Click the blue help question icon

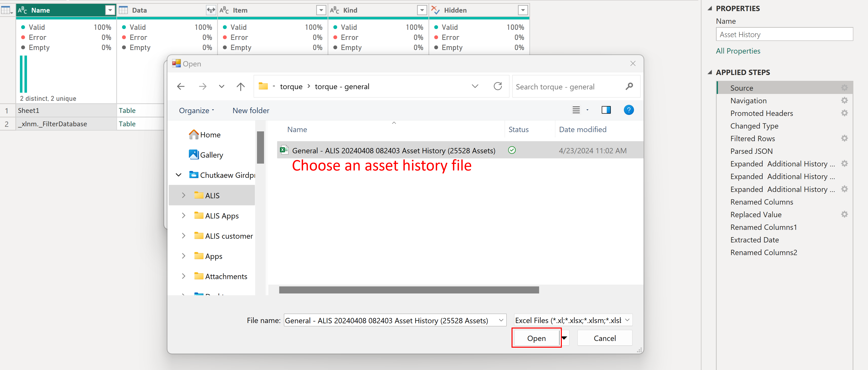629,110
